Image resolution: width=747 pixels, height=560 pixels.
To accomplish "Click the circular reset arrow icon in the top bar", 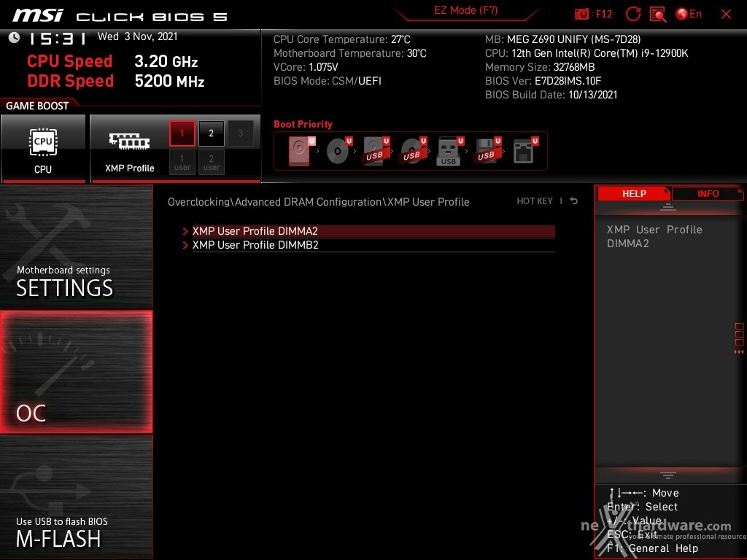I will [x=632, y=15].
